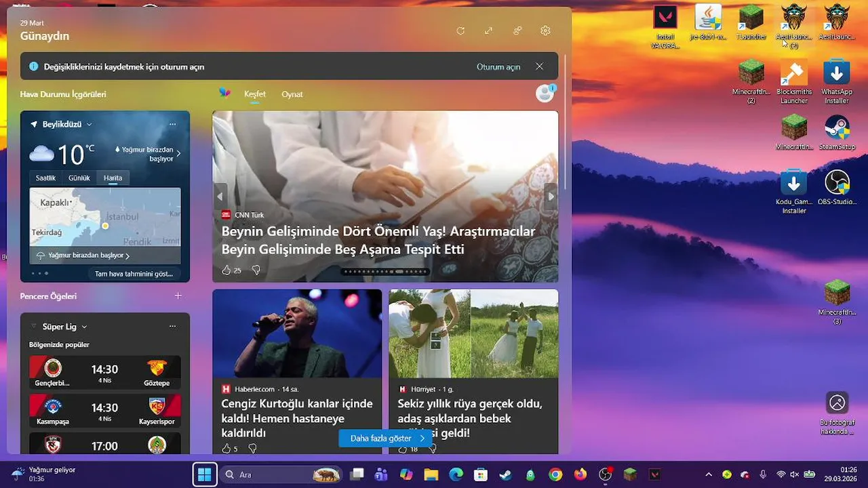This screenshot has height=488, width=868.
Task: Open rain alert chevron beside temperature
Action: pos(178,154)
